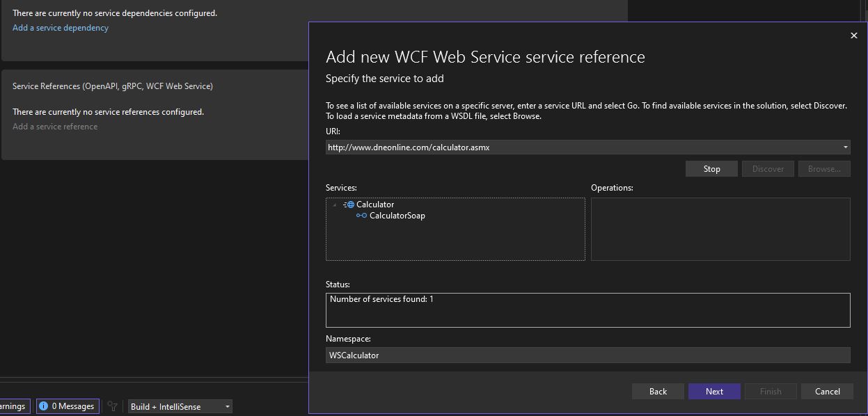
Task: Click the Stop button
Action: [711, 168]
